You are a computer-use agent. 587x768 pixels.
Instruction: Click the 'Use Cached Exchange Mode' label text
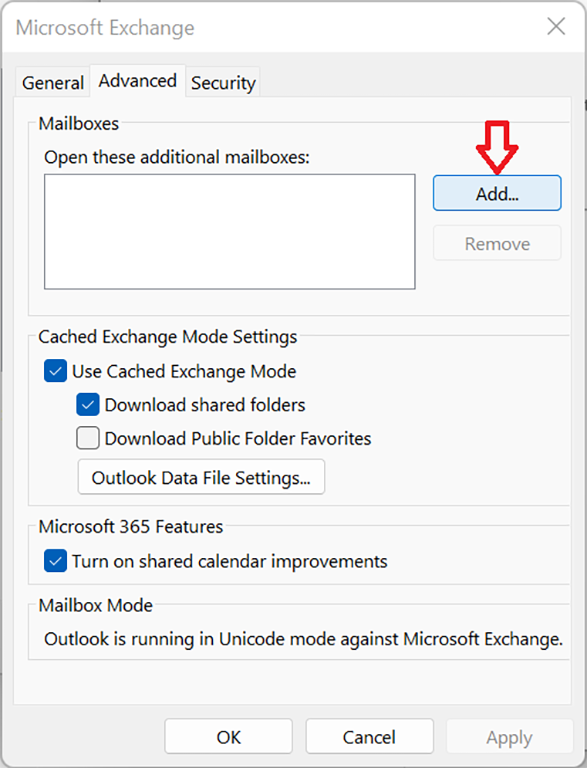(x=184, y=371)
